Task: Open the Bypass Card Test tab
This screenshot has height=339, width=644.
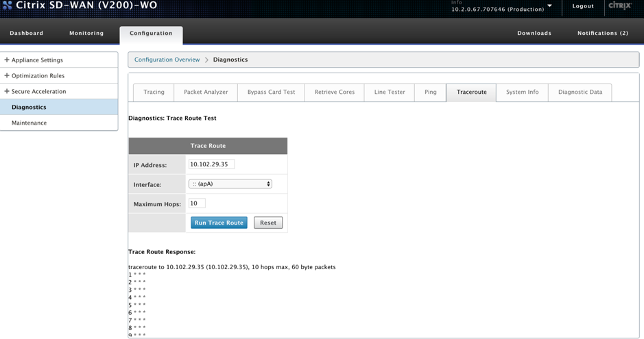Action: pyautogui.click(x=271, y=92)
